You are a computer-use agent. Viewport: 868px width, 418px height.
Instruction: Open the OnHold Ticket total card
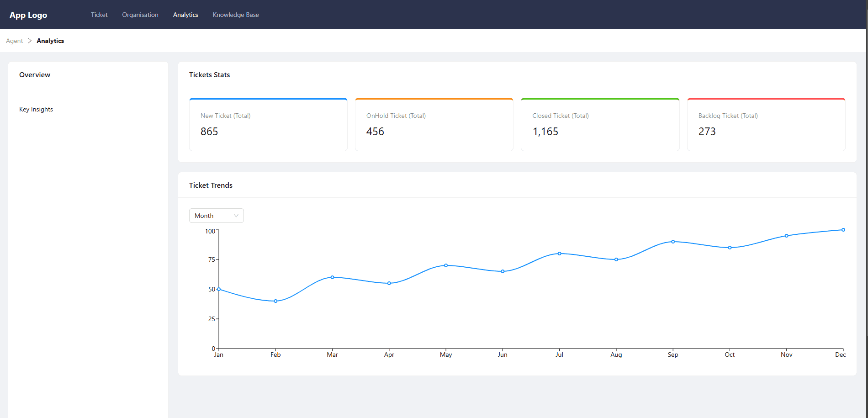[x=434, y=124]
